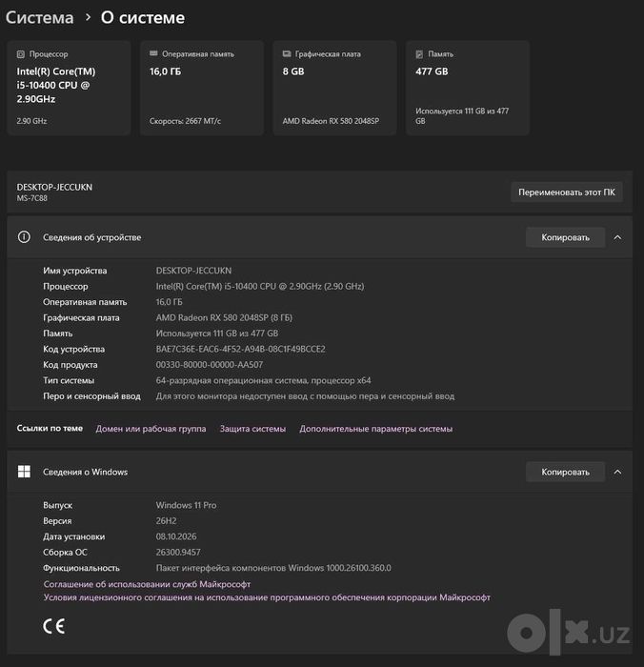644x667 pixels.
Task: Open Защита системы link
Action: tap(252, 429)
